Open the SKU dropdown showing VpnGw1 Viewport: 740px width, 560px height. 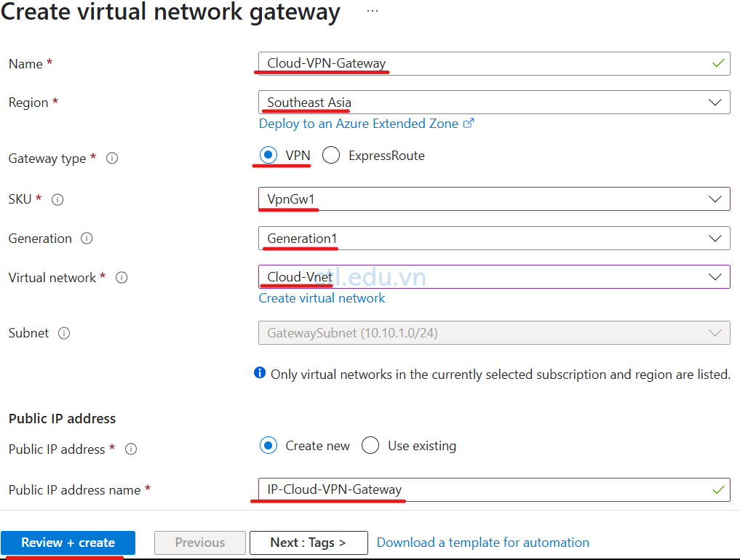[x=494, y=199]
